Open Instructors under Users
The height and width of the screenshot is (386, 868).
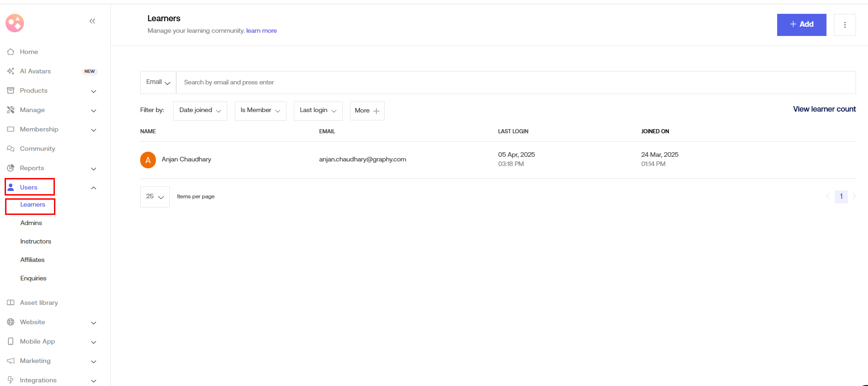point(36,241)
